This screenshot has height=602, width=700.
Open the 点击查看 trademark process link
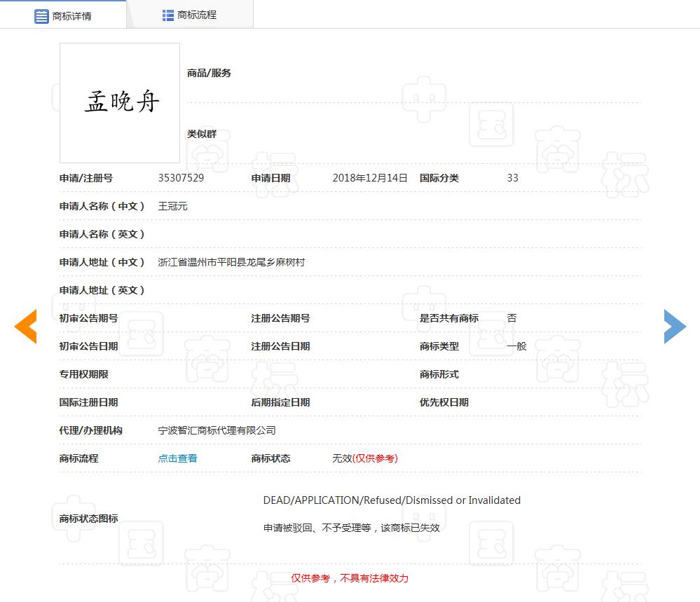point(177,458)
